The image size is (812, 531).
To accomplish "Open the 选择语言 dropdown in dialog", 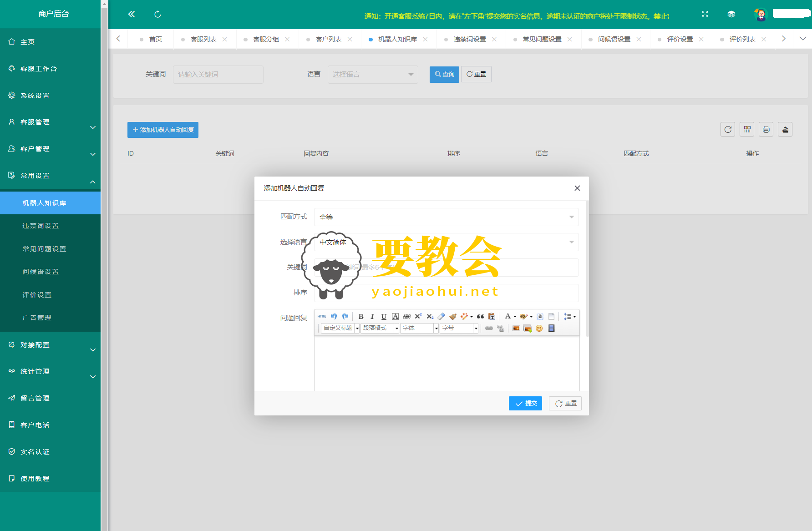I will coord(446,242).
